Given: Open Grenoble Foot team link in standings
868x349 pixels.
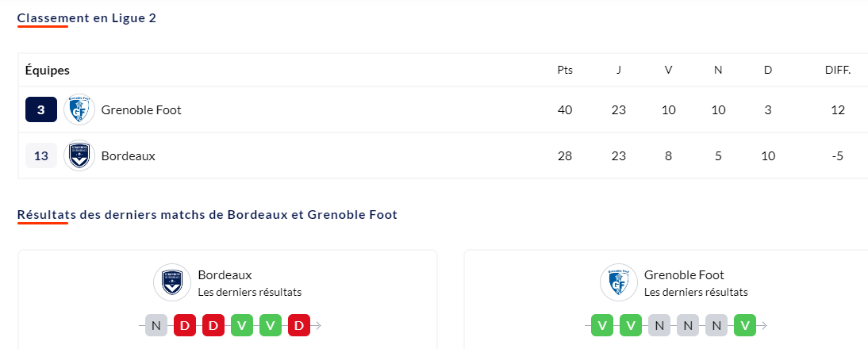Looking at the screenshot, I should coord(141,109).
